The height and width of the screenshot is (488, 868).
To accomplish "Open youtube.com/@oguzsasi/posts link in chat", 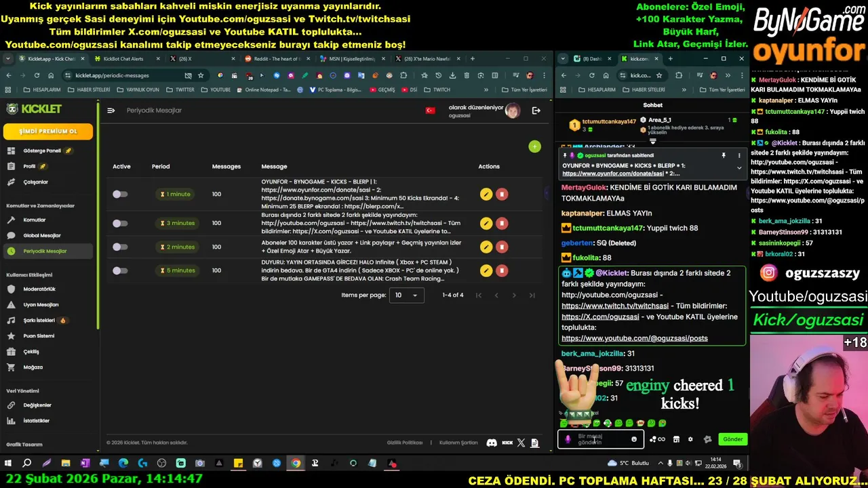I will point(635,338).
